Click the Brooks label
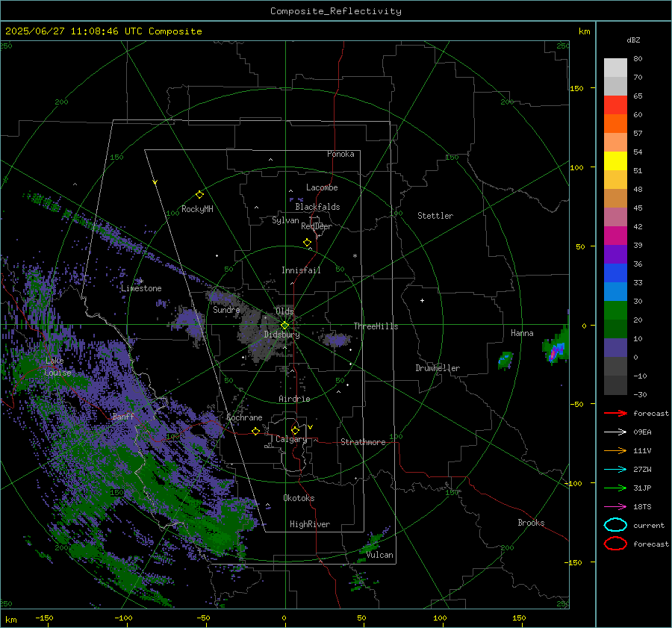The width and height of the screenshot is (672, 628). [x=531, y=523]
